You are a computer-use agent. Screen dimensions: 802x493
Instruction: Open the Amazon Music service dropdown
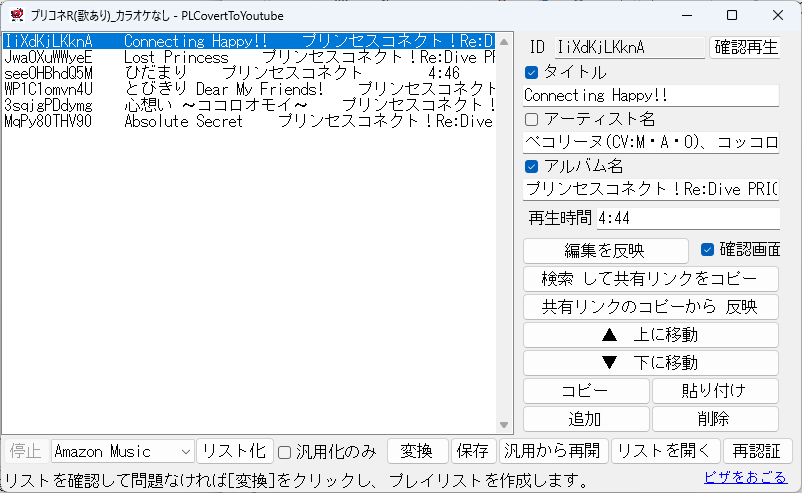(x=122, y=451)
